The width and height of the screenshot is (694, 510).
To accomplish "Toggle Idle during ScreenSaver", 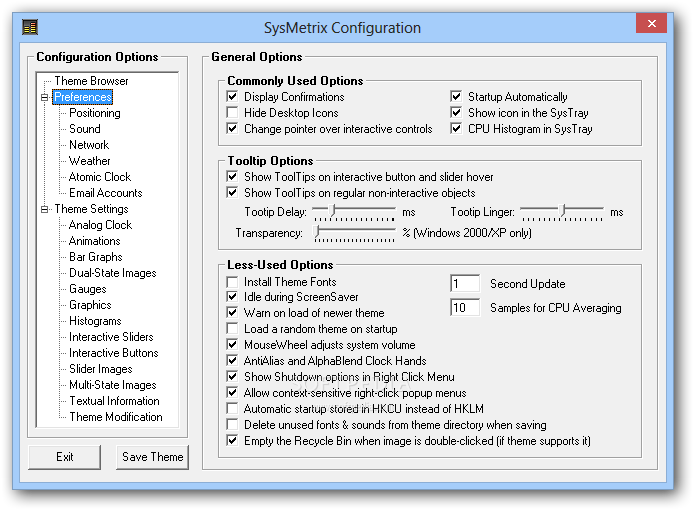I will point(232,297).
